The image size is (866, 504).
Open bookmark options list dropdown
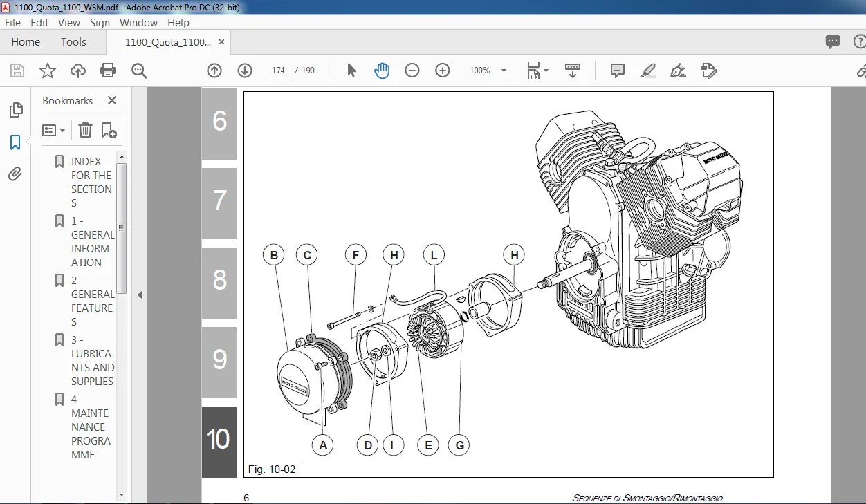(x=54, y=130)
